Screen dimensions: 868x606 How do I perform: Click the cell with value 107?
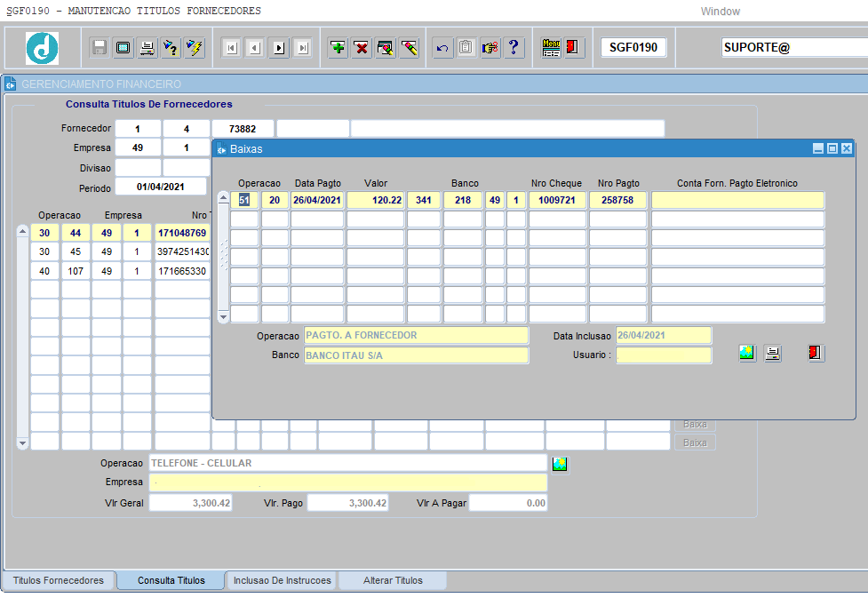point(76,271)
